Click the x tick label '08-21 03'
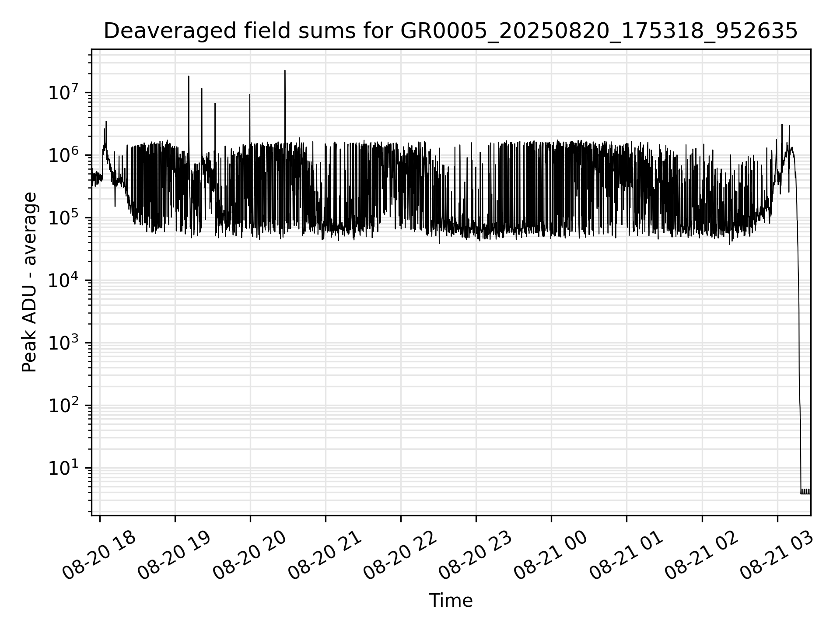This screenshot has height=630, width=840. (777, 556)
